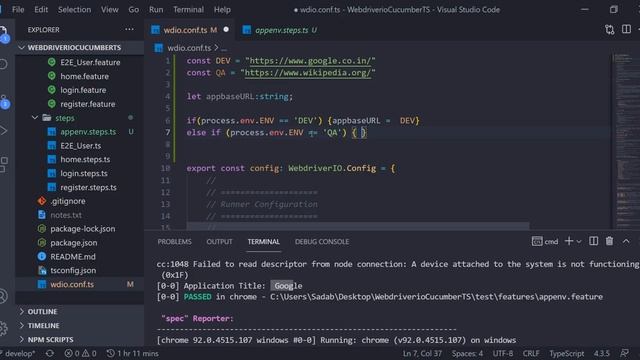Open Run menu
Screen dimensions: 640x360
[x=156, y=9]
